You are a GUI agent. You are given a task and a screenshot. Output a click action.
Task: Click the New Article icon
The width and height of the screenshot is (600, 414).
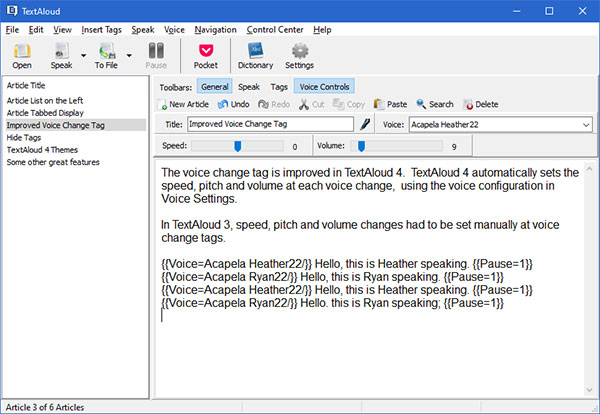[x=164, y=104]
